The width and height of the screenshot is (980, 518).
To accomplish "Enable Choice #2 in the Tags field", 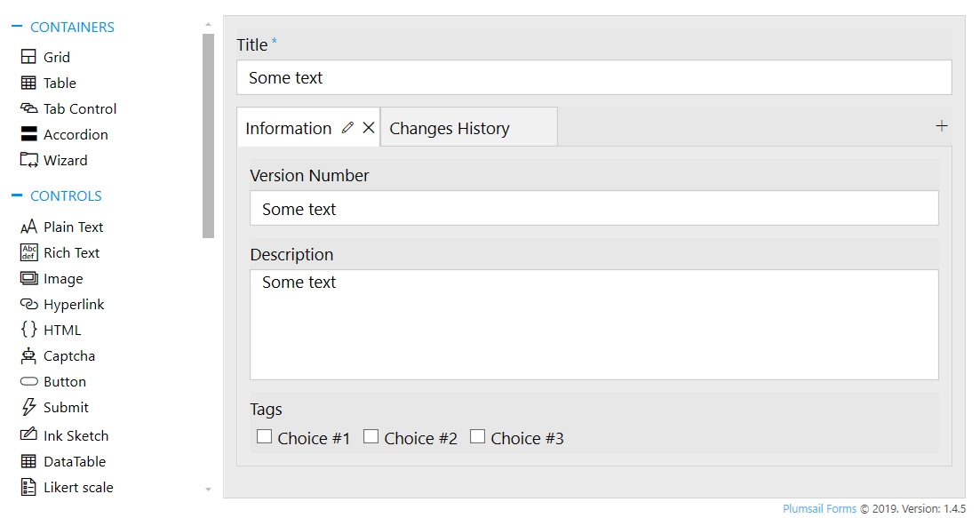I will tap(370, 436).
